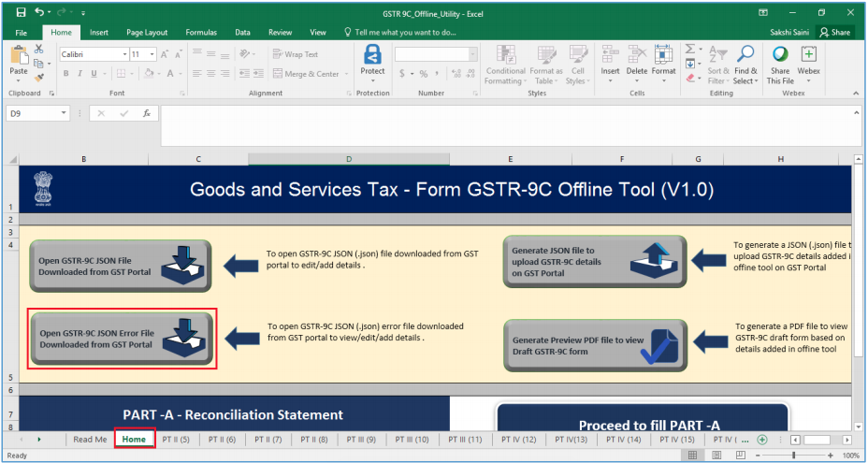Click Generate JSON file to upload button
The height and width of the screenshot is (463, 868).
pyautogui.click(x=595, y=261)
